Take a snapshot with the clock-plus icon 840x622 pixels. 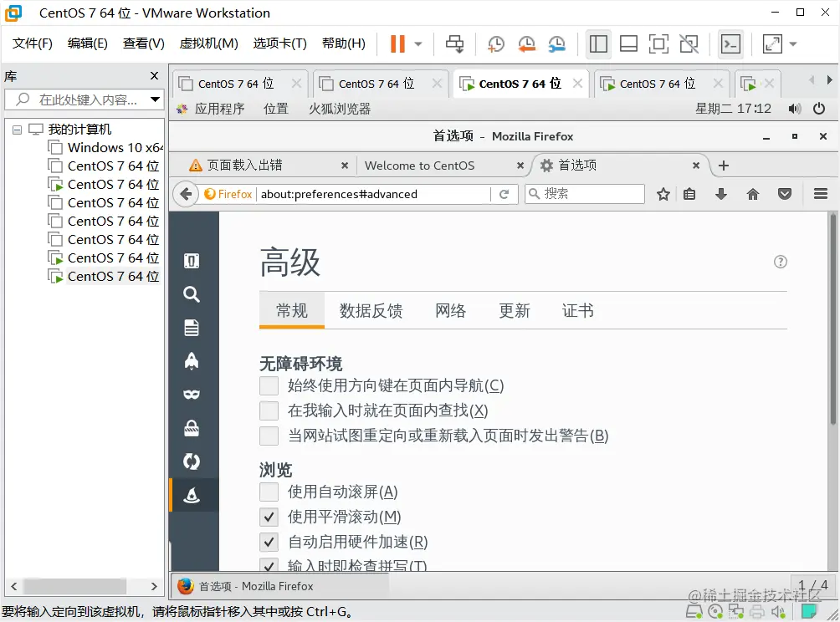point(496,44)
